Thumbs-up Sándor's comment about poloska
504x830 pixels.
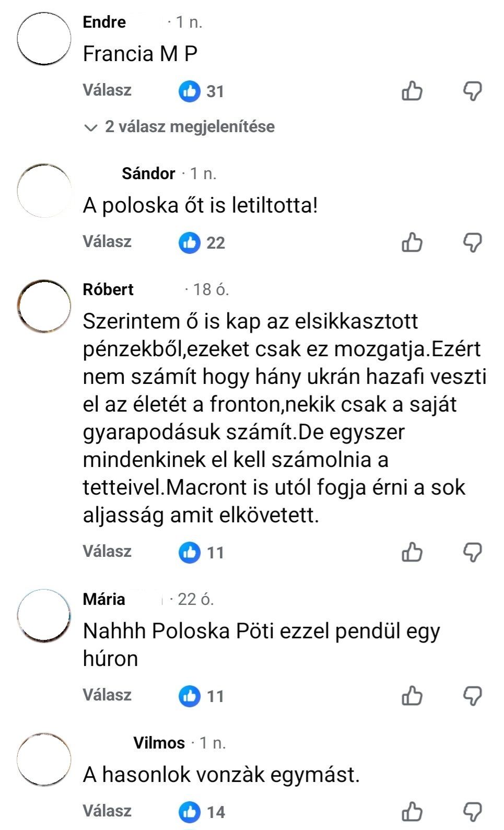pos(412,243)
